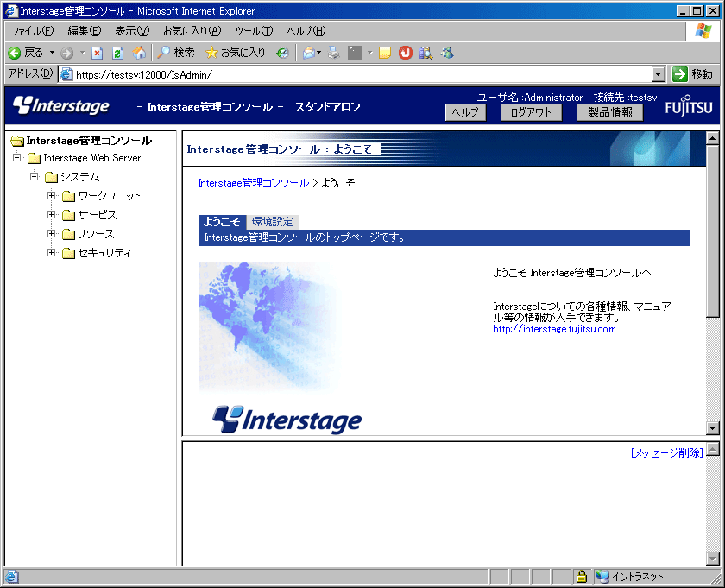Open the ツール(T) menu

click(x=254, y=31)
